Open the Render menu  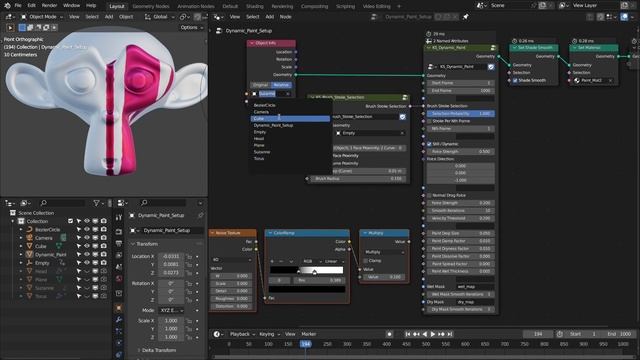point(49,5)
